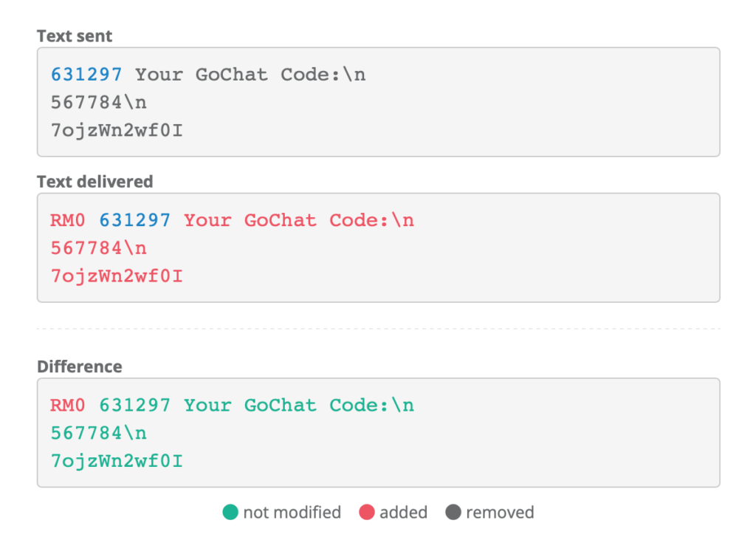Click green 7ojzWn2wf0I in Difference box
This screenshot has width=756, height=560.
(117, 461)
